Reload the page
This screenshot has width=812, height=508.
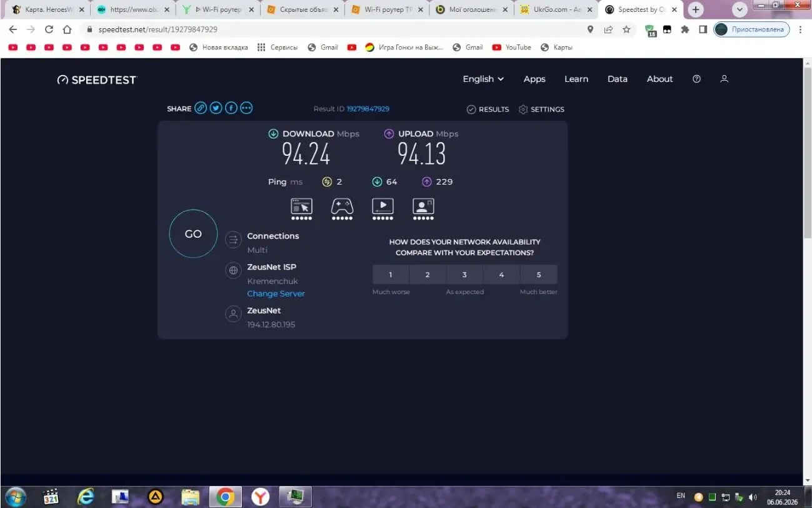point(49,29)
